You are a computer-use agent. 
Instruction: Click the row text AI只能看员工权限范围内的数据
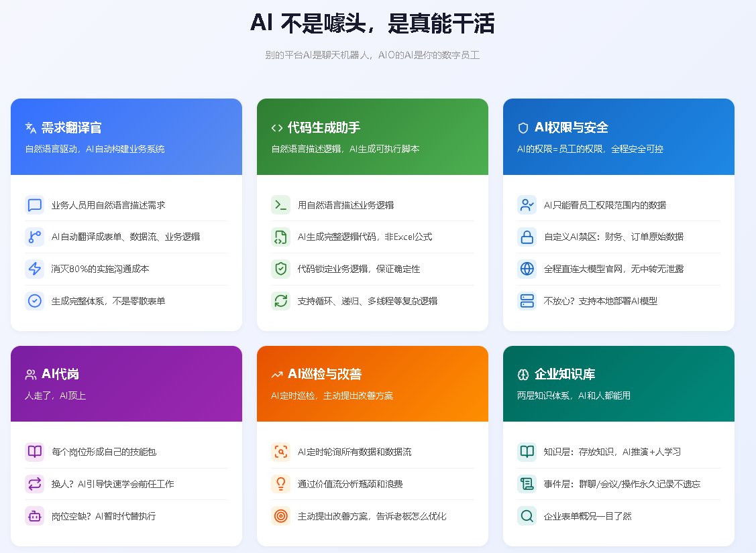pyautogui.click(x=605, y=205)
